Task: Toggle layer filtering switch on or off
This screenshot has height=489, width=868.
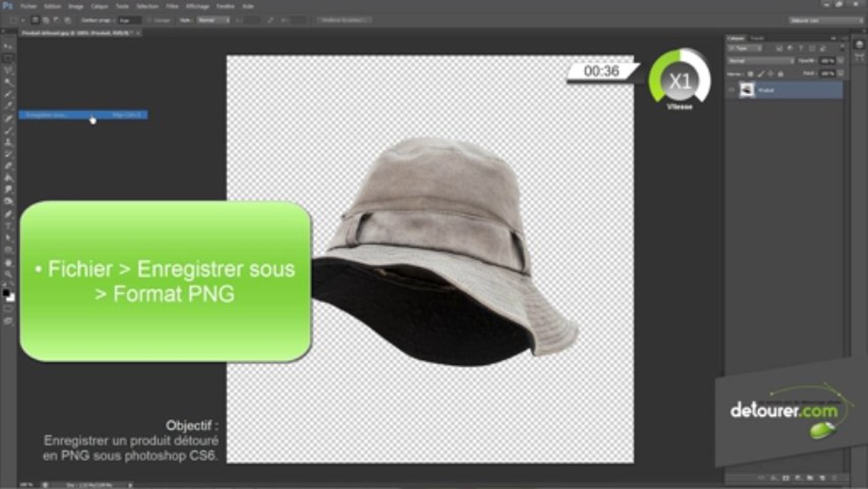Action: [842, 48]
